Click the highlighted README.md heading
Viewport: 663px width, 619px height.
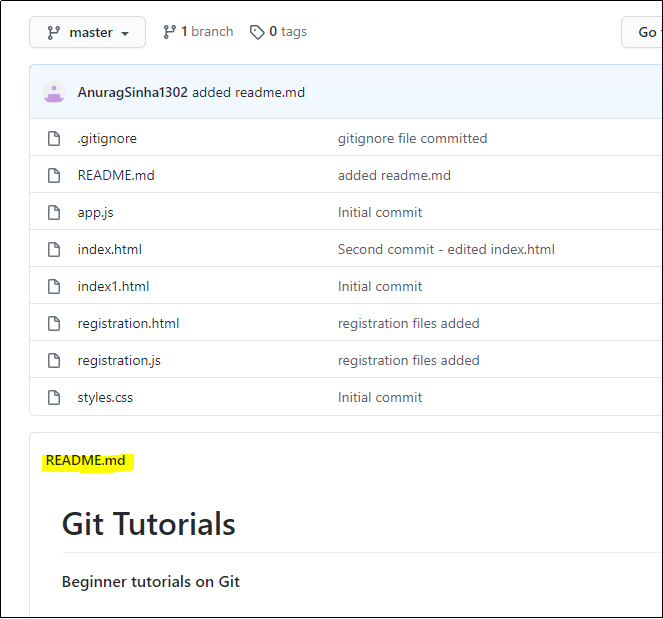86,461
